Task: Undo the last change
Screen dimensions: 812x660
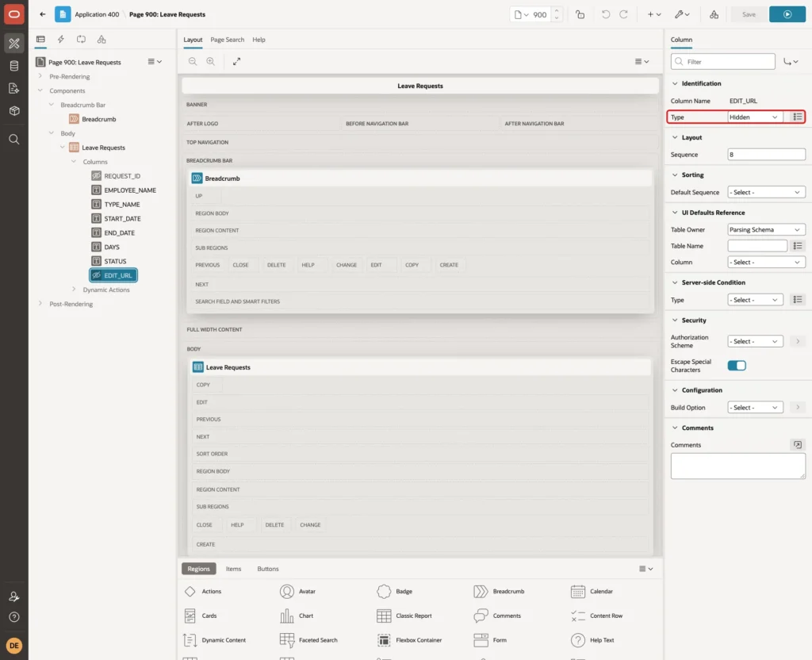Action: click(x=605, y=14)
